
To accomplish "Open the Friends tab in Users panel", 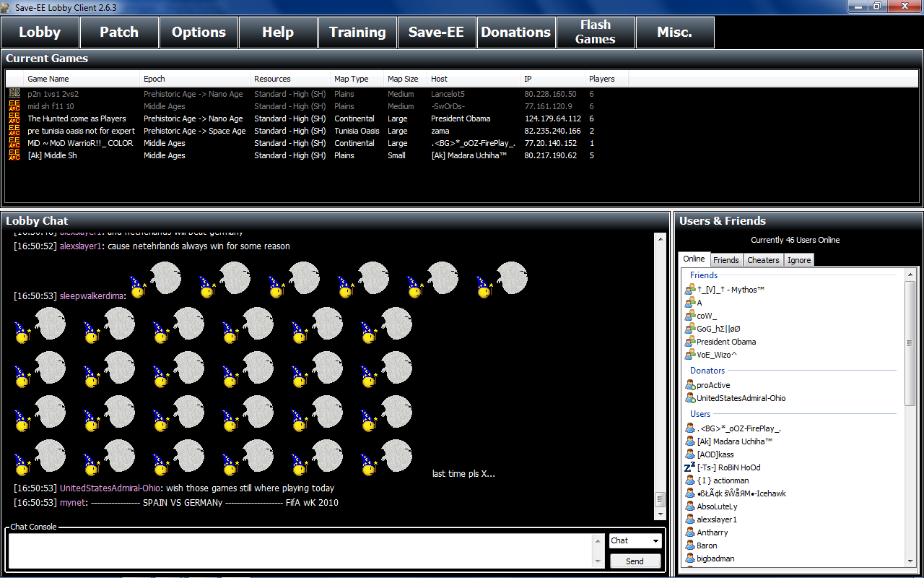I will point(725,260).
